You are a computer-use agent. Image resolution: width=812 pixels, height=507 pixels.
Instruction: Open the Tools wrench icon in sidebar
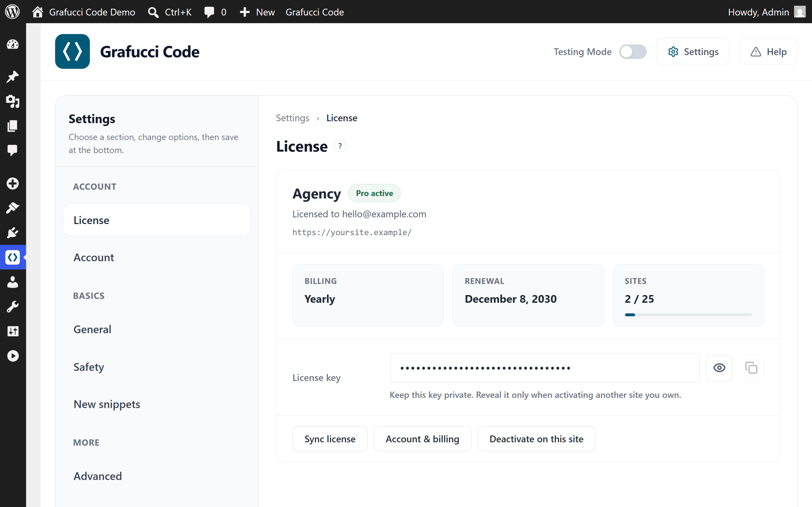13,306
